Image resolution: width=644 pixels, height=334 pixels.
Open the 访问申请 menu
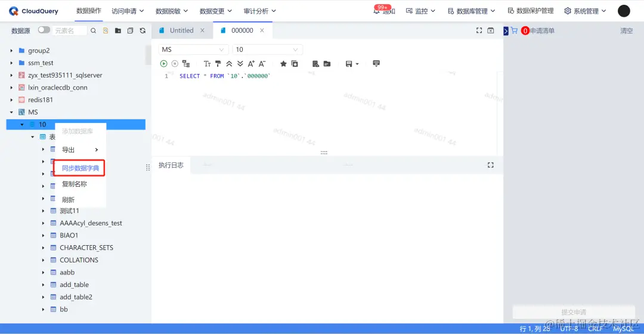point(128,11)
